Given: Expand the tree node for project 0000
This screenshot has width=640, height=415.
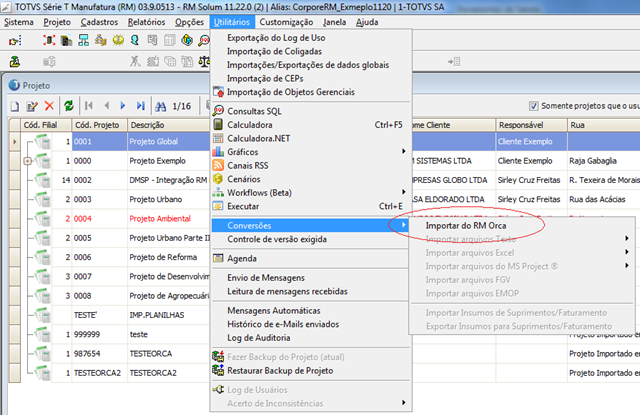Looking at the screenshot, I should pos(27,161).
